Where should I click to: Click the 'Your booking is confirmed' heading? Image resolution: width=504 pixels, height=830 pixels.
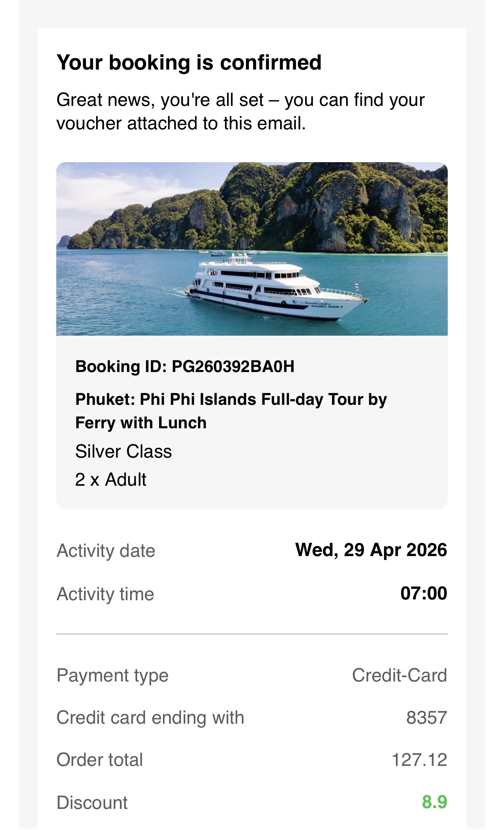(189, 63)
